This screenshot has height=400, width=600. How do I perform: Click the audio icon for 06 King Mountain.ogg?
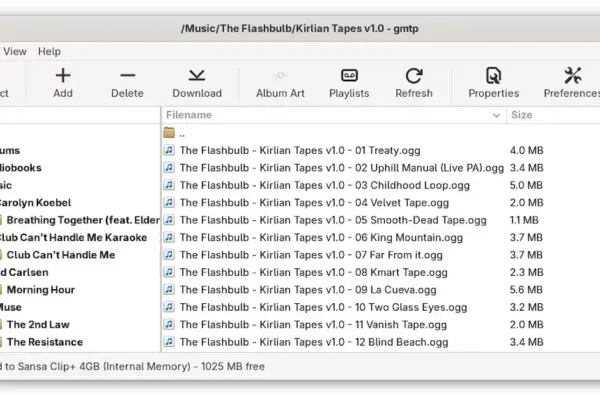click(169, 237)
